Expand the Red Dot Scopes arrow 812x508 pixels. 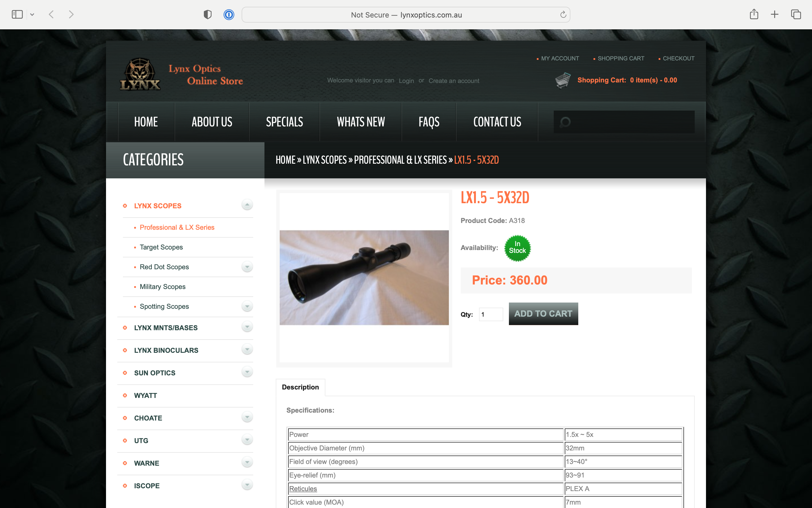pos(247,267)
